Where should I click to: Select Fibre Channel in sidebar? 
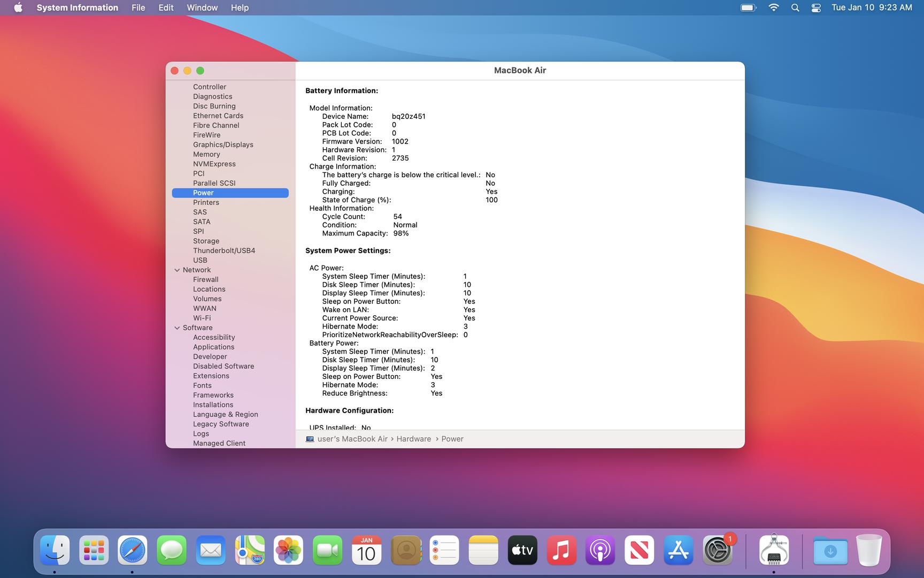point(216,125)
